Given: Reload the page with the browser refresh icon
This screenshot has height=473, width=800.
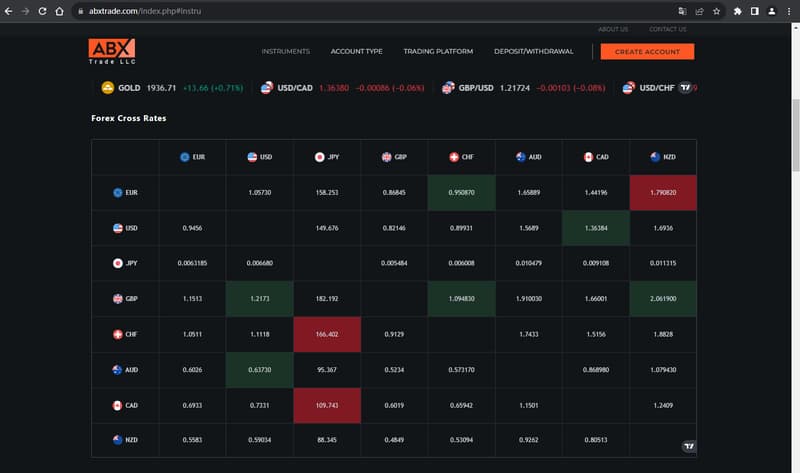Looking at the screenshot, I should point(42,11).
